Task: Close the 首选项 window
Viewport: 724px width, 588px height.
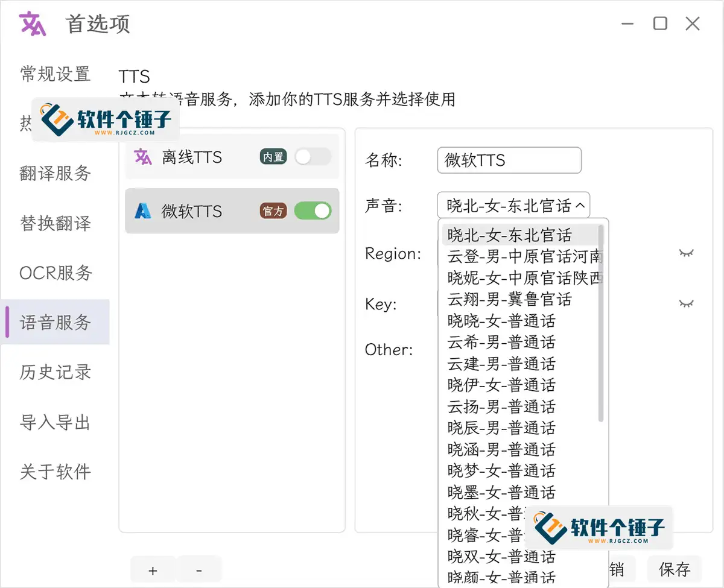Action: (693, 24)
